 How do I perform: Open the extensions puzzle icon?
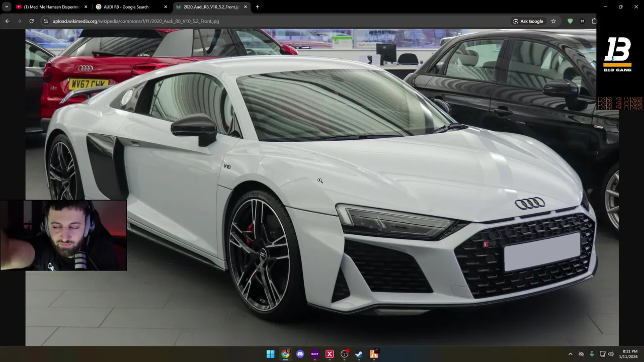coord(594,21)
